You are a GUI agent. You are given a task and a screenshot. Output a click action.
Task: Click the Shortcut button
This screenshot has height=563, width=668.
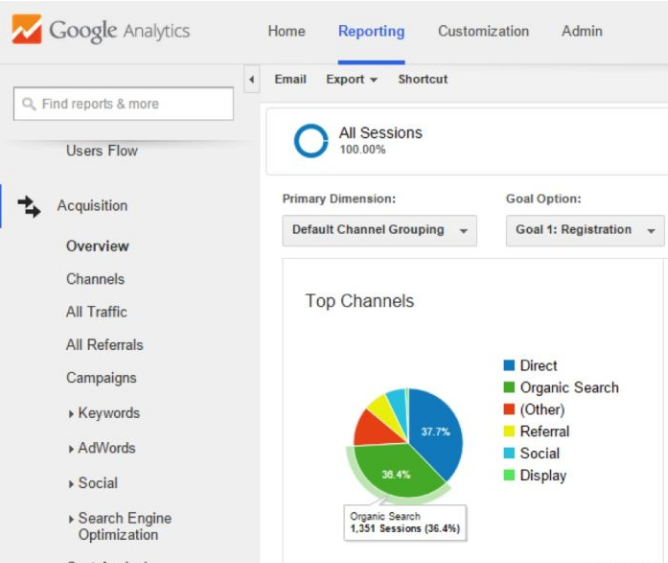(x=423, y=79)
